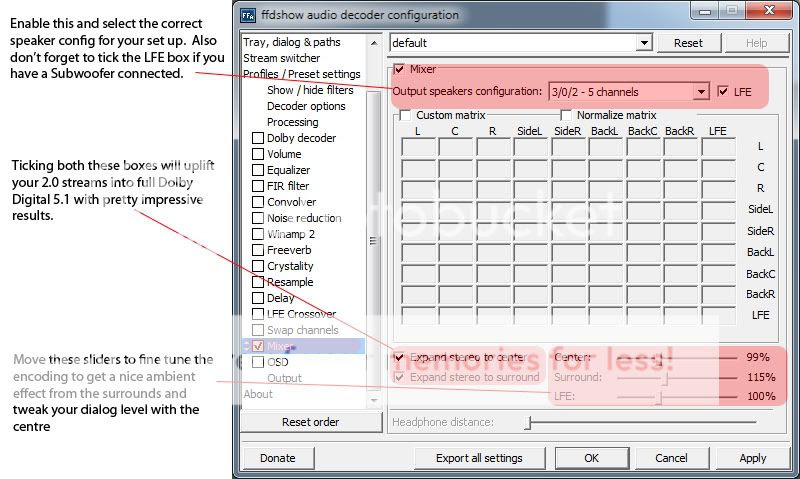The width and height of the screenshot is (800, 479).
Task: Click the Help button
Action: coord(756,43)
